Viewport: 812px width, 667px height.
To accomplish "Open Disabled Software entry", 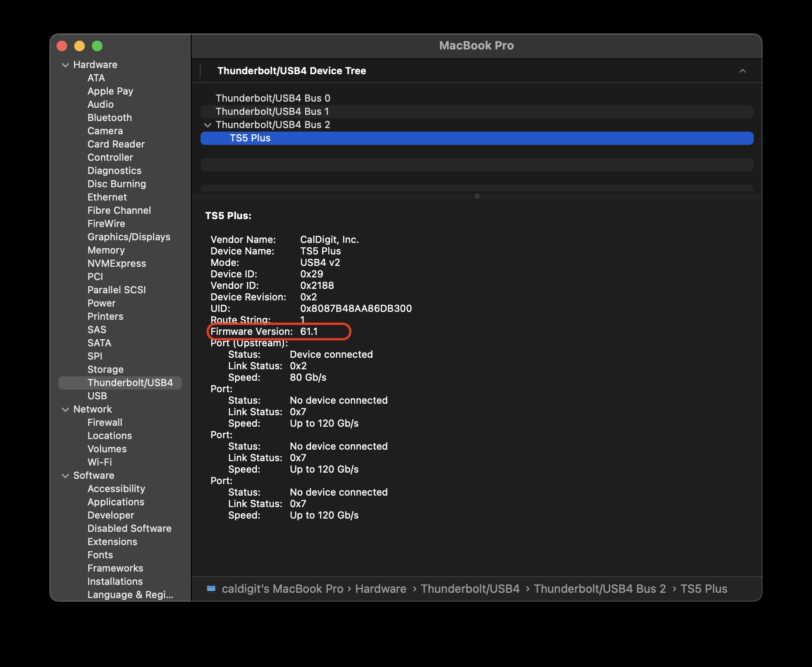I will pyautogui.click(x=129, y=528).
